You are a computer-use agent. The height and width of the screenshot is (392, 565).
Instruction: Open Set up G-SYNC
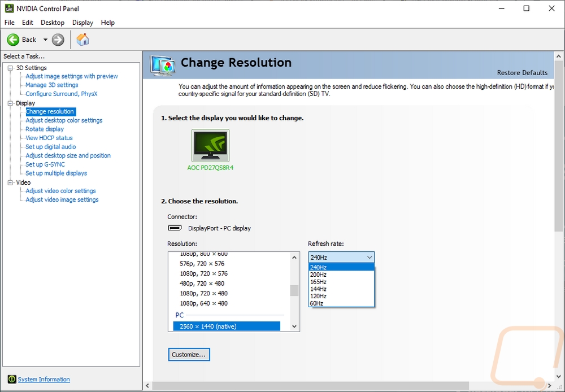(x=45, y=164)
